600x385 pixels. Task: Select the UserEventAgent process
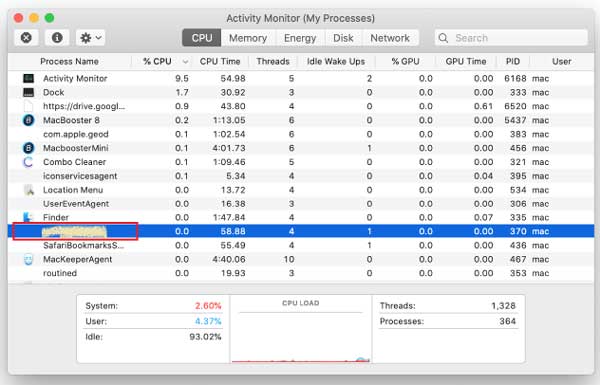76,204
